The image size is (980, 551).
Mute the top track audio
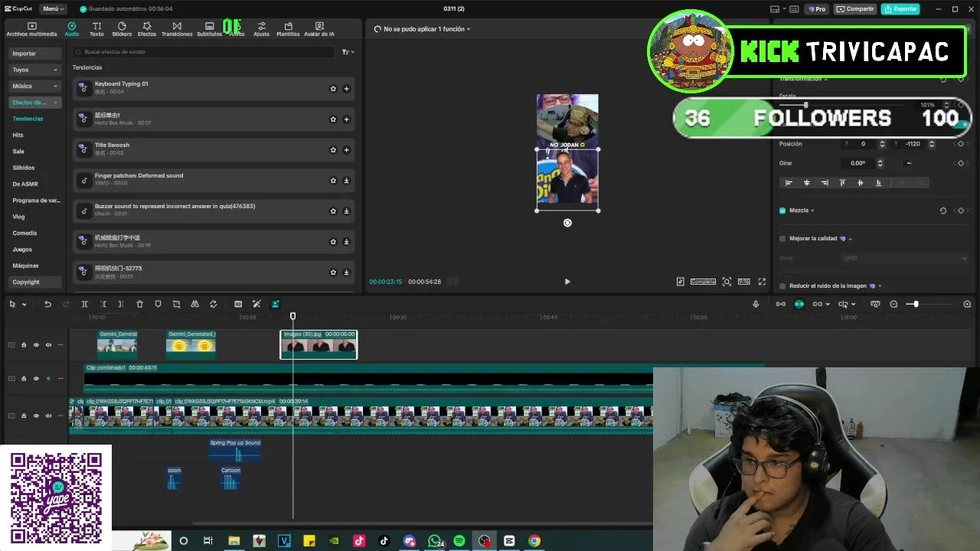[48, 344]
